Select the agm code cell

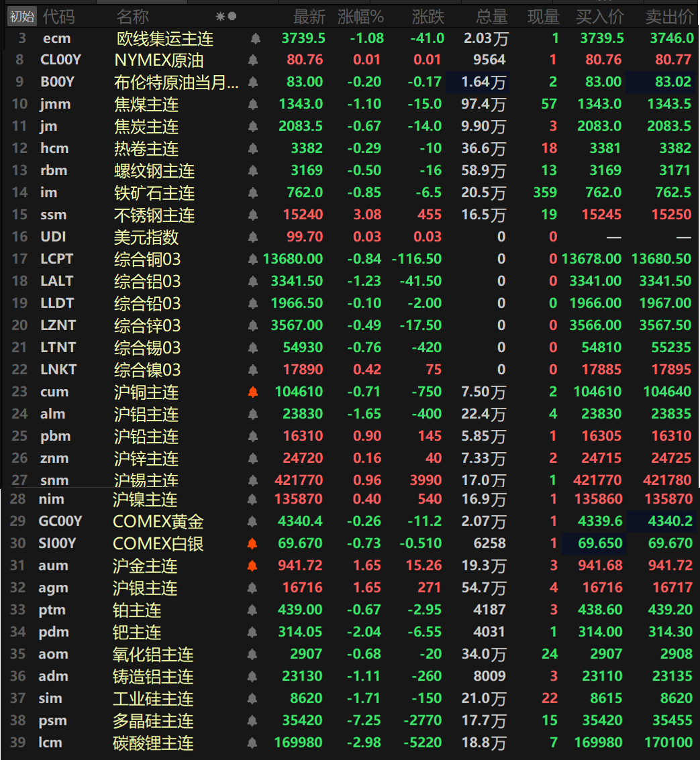tap(54, 588)
